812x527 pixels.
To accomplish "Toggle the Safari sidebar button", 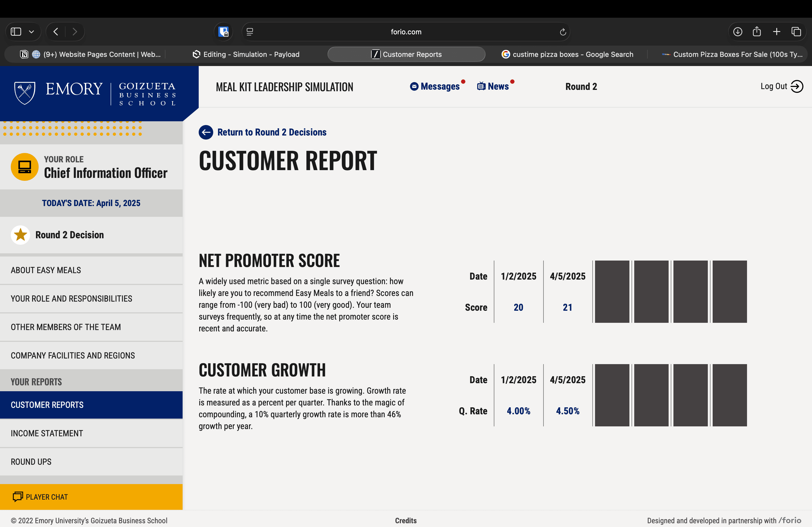I will click(16, 32).
